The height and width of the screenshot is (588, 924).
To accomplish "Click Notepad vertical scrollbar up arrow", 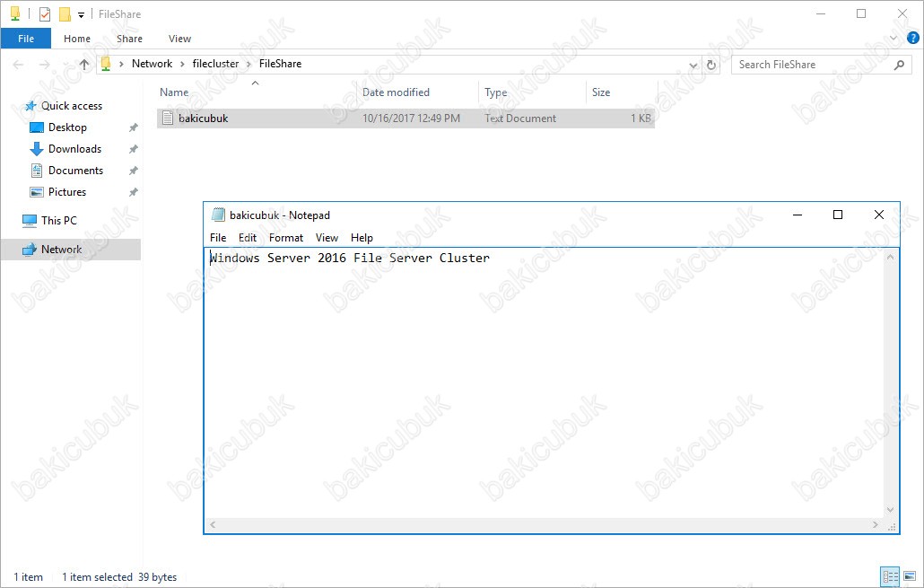I will (891, 257).
